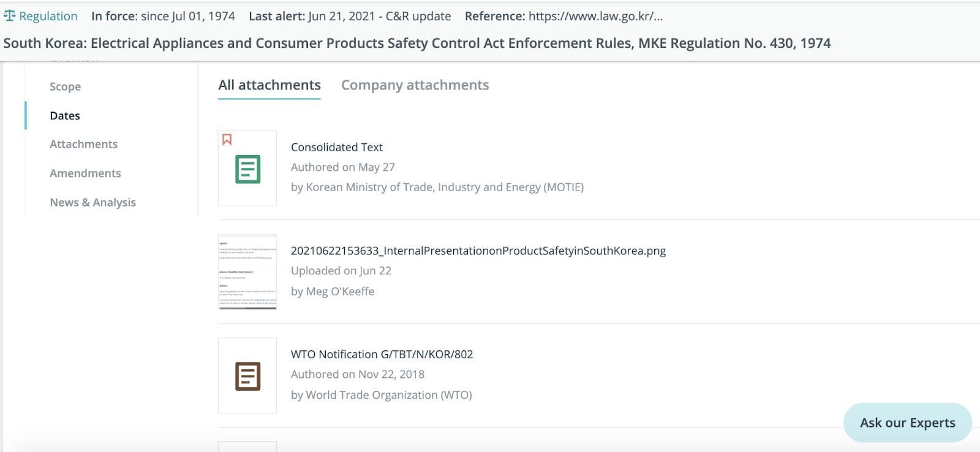Jump to Attachments section in sidebar
Screen dimensions: 980x452
[x=83, y=144]
